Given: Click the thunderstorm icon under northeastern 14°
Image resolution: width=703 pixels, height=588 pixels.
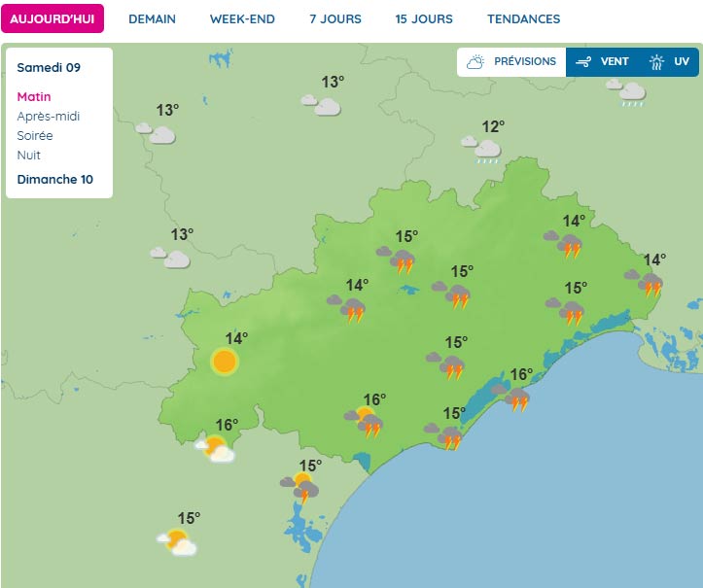Looking at the screenshot, I should (563, 245).
